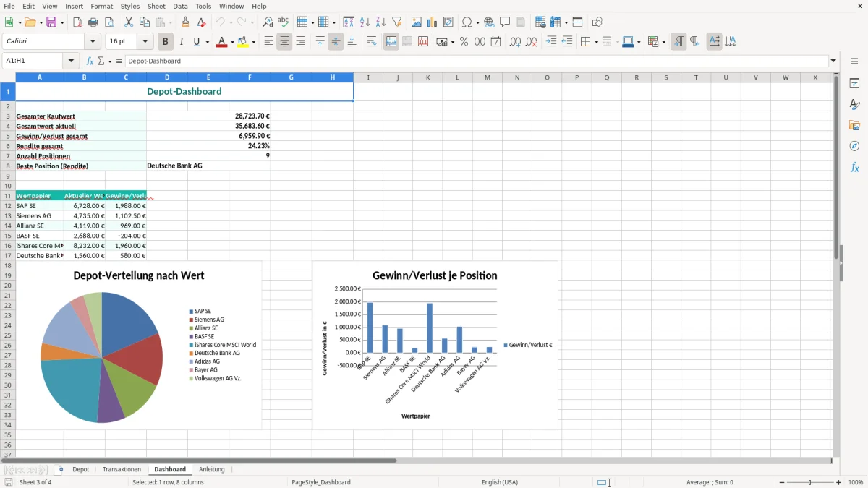Click the formula input field showing Depot-Dashboard
Image resolution: width=868 pixels, height=488 pixels.
click(477, 61)
